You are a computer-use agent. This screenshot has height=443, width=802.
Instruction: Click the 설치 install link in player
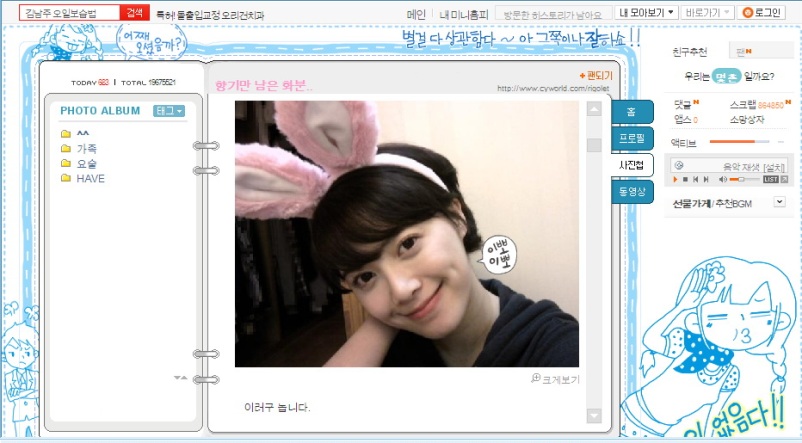coord(774,167)
